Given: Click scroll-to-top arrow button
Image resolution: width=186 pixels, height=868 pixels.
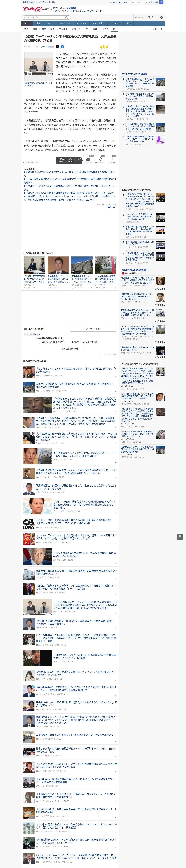Looking at the screenshot, I should click(x=180, y=537).
